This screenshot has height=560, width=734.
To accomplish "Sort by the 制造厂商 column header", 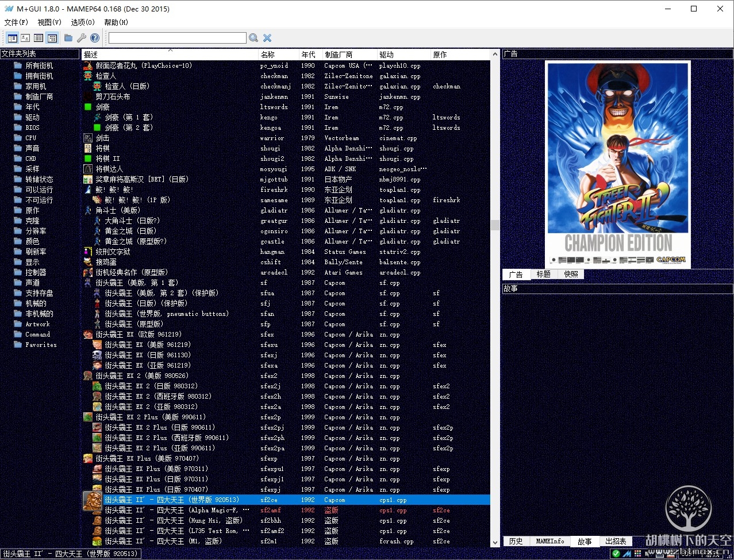I will pyautogui.click(x=339, y=55).
